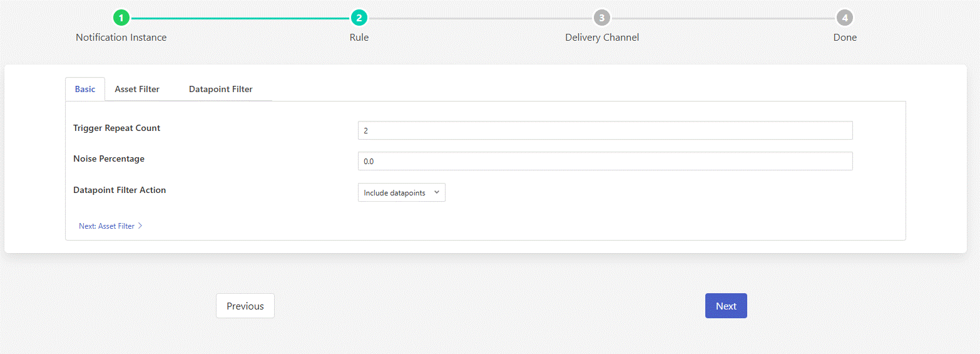Focus the Trigger Repeat Count field
Image resolution: width=980 pixels, height=354 pixels.
pyautogui.click(x=605, y=130)
